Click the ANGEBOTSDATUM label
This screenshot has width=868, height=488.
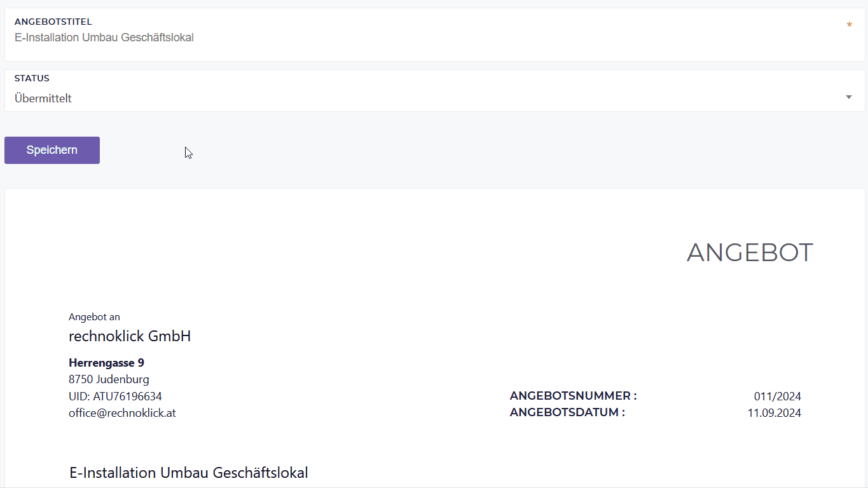click(567, 412)
